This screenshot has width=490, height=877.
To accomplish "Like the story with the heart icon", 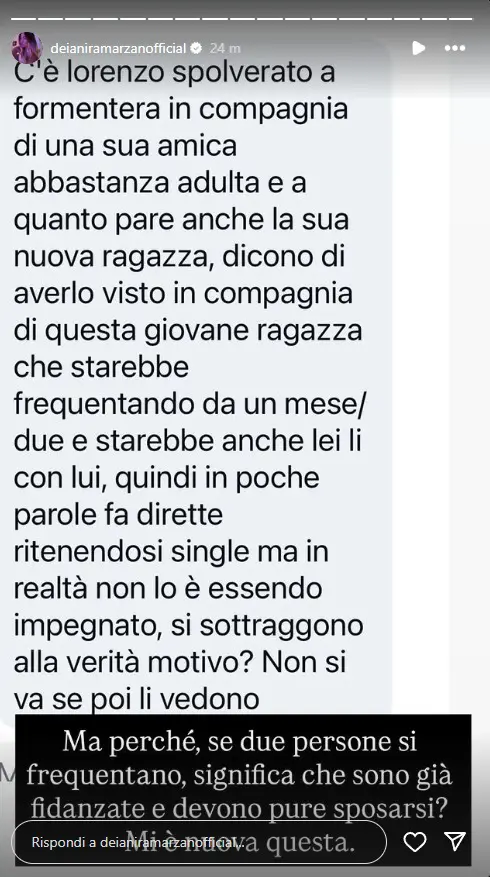I will tap(415, 841).
